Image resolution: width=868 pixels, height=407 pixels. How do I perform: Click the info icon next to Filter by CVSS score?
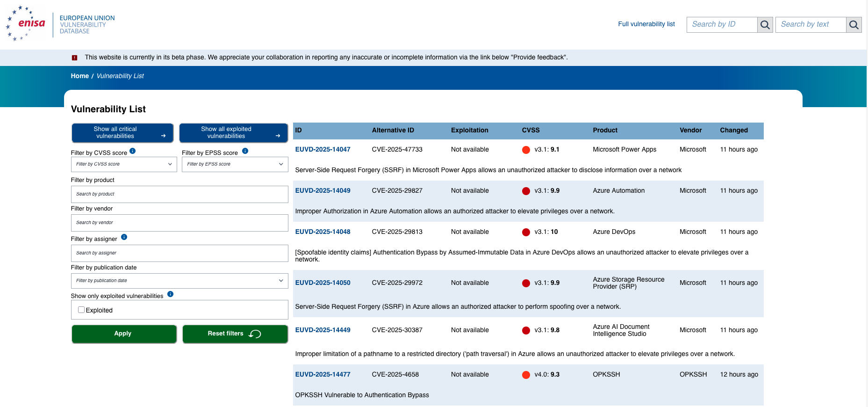pyautogui.click(x=132, y=151)
